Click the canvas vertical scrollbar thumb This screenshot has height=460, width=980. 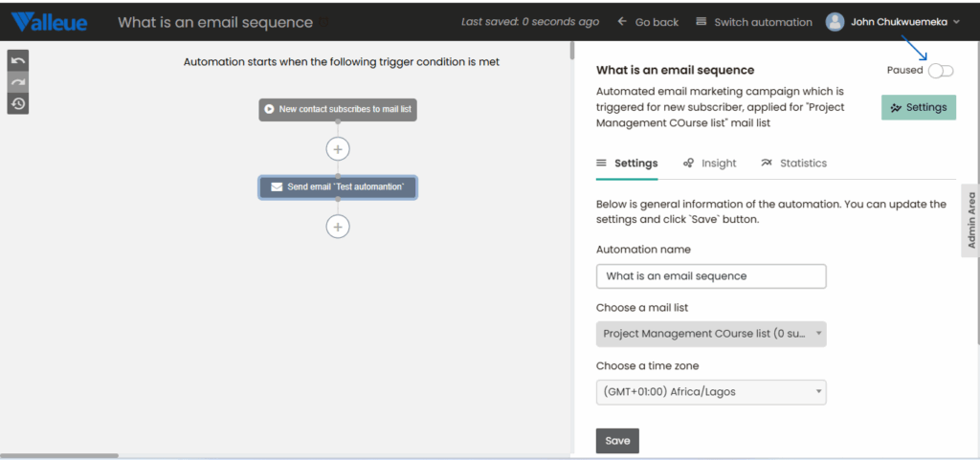pos(572,50)
